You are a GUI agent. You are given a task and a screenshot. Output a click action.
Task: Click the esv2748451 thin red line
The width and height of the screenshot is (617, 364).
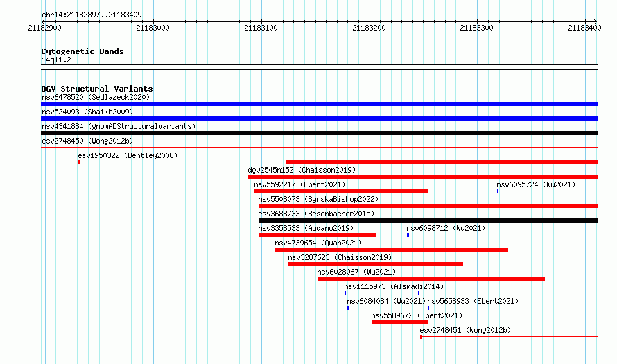[x=509, y=337]
